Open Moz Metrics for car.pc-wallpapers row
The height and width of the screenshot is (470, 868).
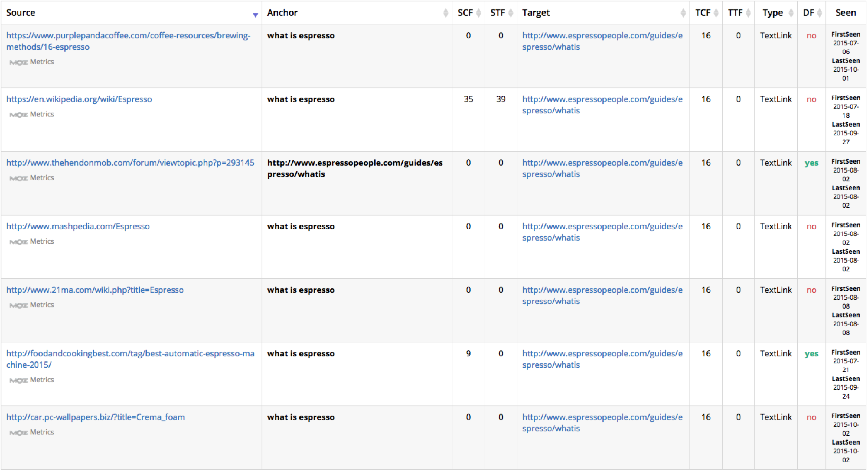click(x=32, y=432)
